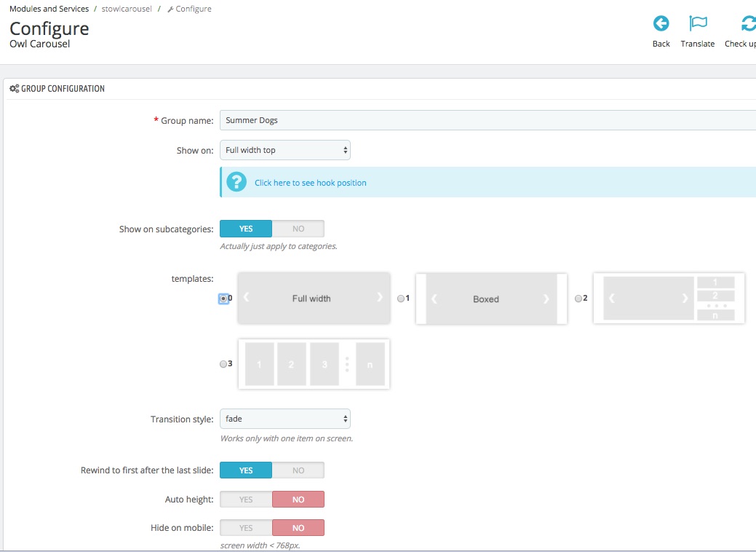Viewport: 756px width, 552px height.
Task: Click the Translate flag icon
Action: point(698,24)
